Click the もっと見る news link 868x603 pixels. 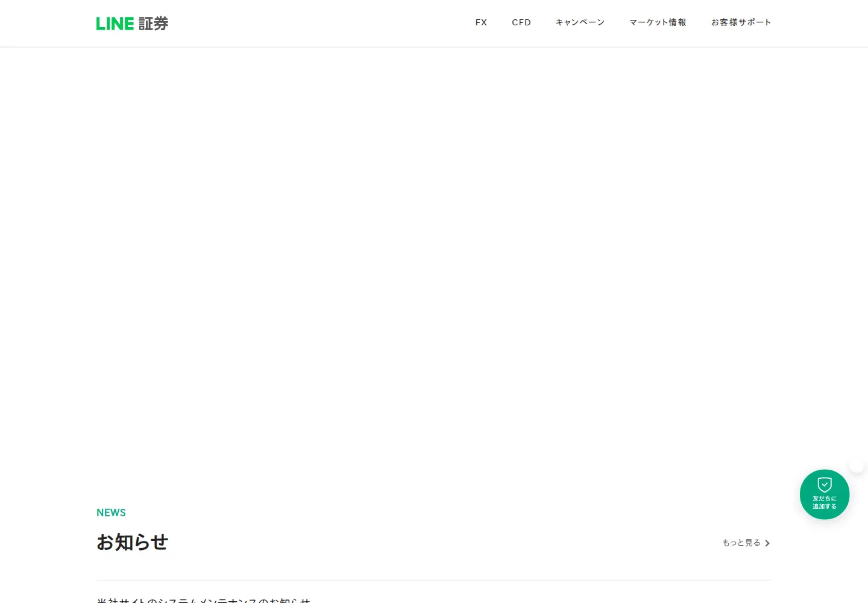pos(746,543)
